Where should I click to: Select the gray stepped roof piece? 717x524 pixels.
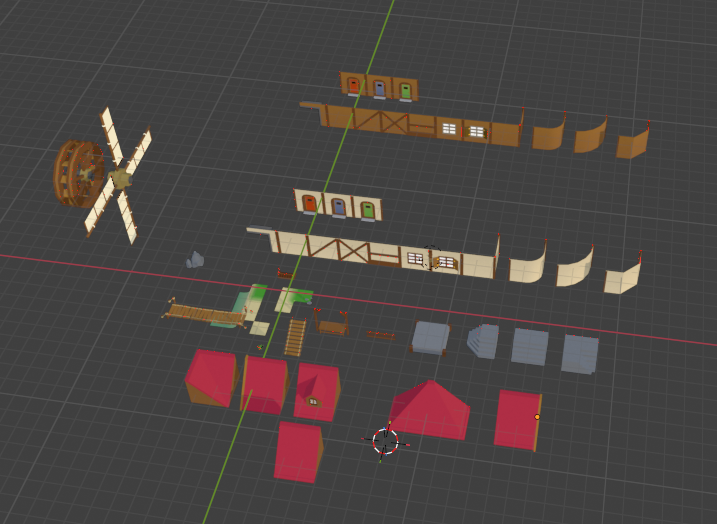click(482, 341)
